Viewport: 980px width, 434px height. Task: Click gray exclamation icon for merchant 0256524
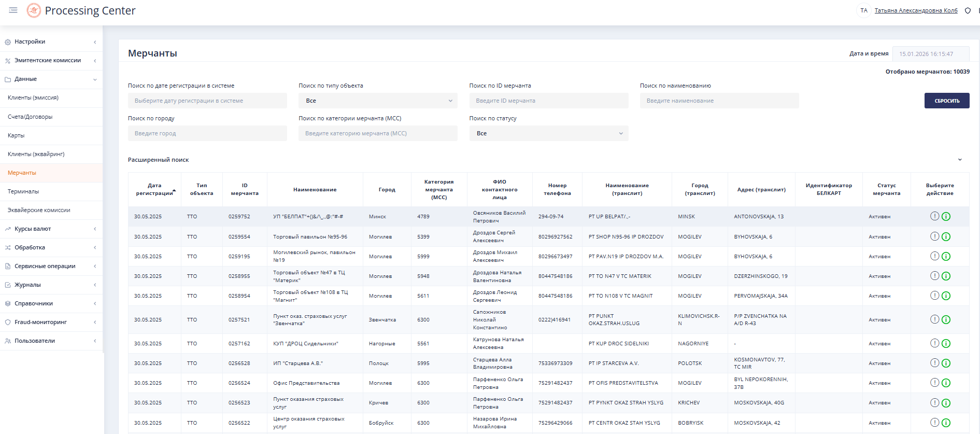pyautogui.click(x=934, y=383)
